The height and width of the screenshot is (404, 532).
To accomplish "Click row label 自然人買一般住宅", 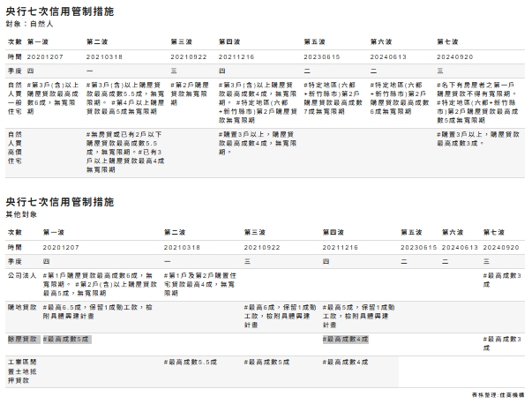I will tap(15, 98).
